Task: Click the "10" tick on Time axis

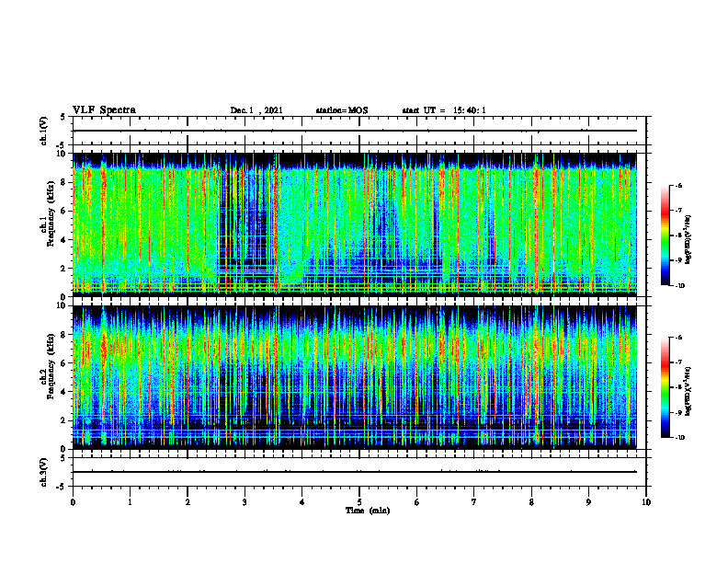Action: [x=646, y=502]
